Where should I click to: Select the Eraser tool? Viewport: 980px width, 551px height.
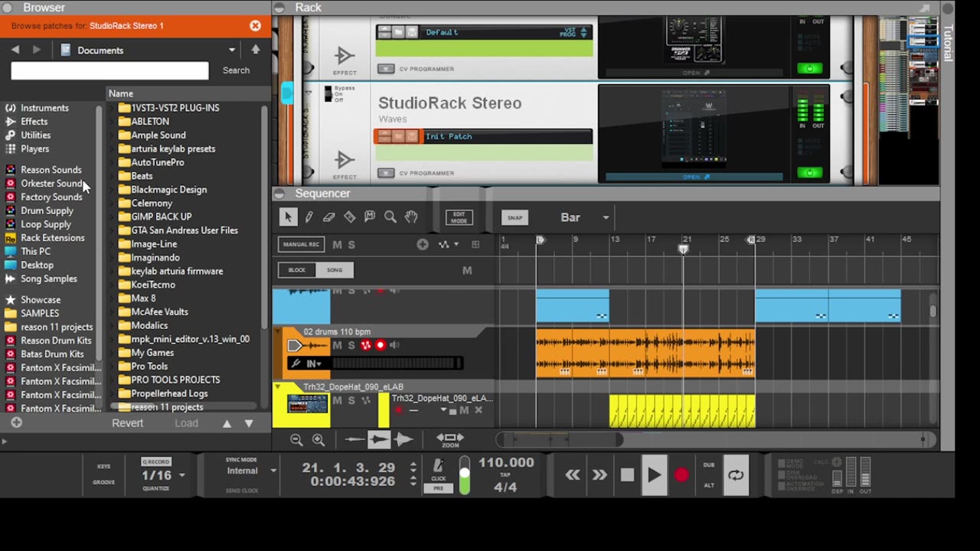[329, 217]
